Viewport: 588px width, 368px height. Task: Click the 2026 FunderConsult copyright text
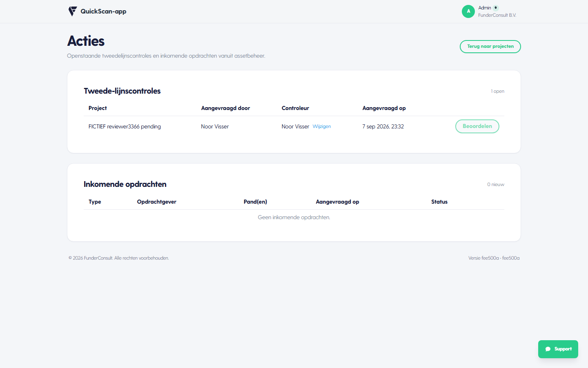118,258
